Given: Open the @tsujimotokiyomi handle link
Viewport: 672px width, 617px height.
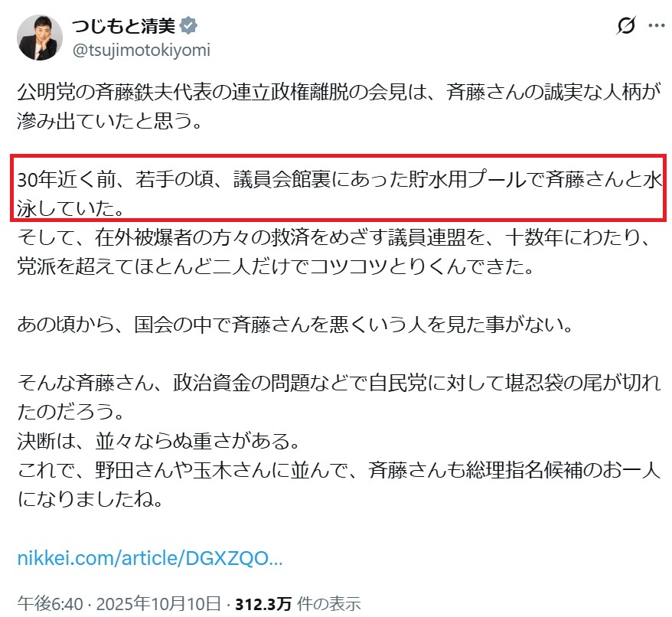Looking at the screenshot, I should [142, 51].
